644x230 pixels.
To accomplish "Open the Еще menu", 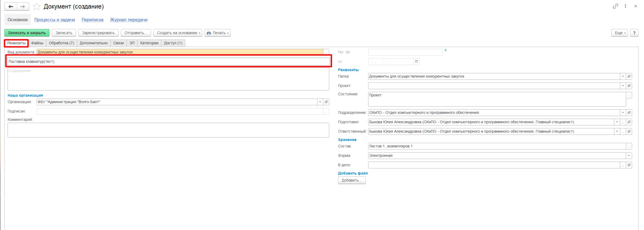I will click(x=619, y=33).
